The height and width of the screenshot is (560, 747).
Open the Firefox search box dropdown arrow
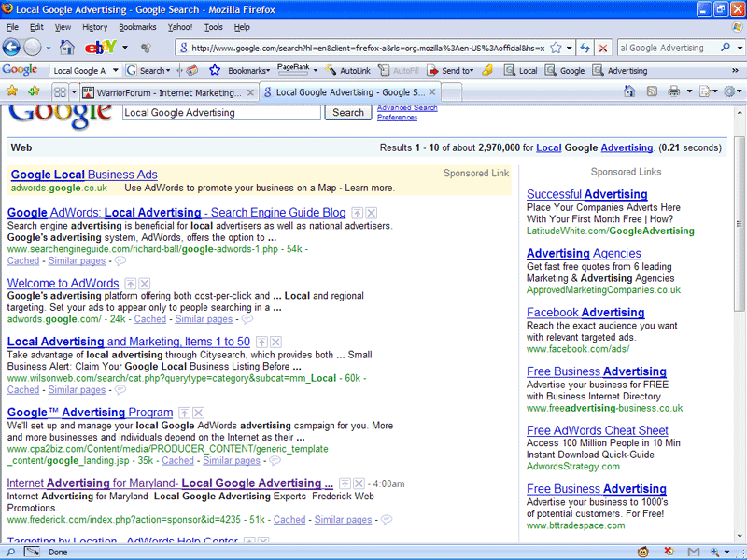(x=740, y=48)
